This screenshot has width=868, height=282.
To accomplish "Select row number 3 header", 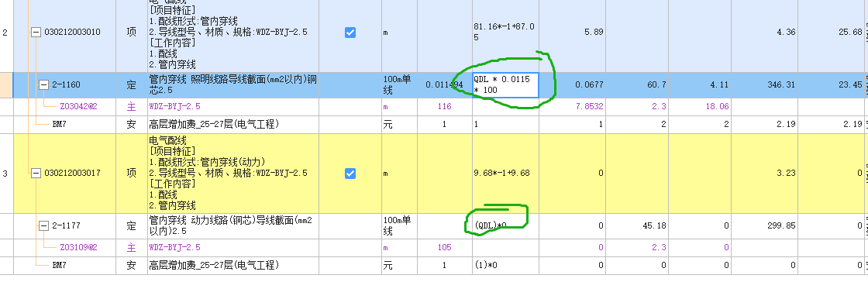I will pos(5,174).
